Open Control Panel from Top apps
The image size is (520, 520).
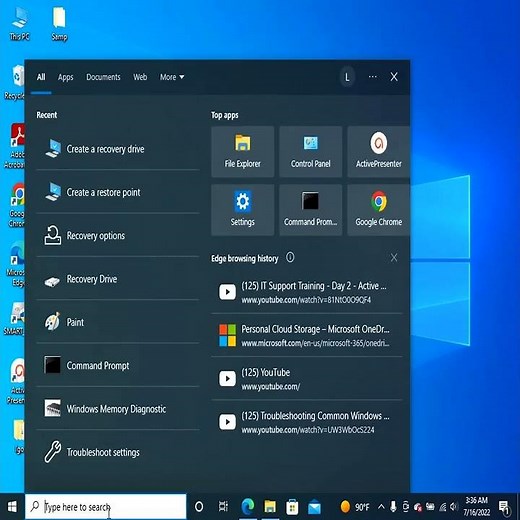tap(311, 152)
